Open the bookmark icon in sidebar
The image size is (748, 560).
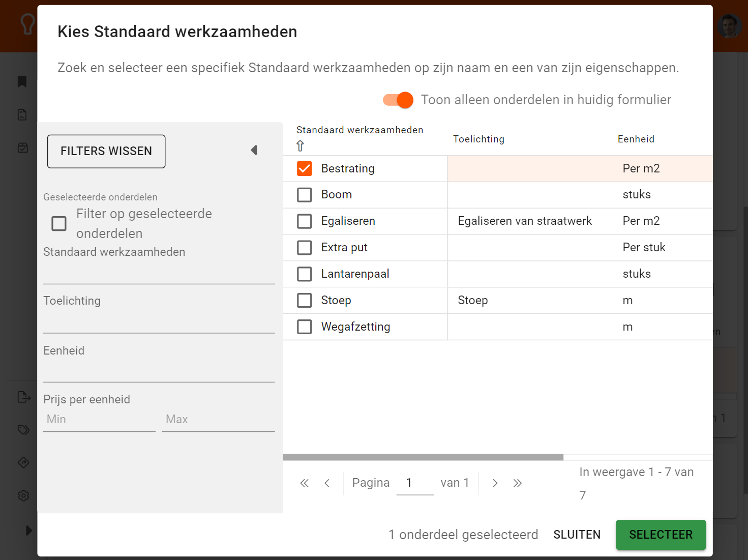22,81
